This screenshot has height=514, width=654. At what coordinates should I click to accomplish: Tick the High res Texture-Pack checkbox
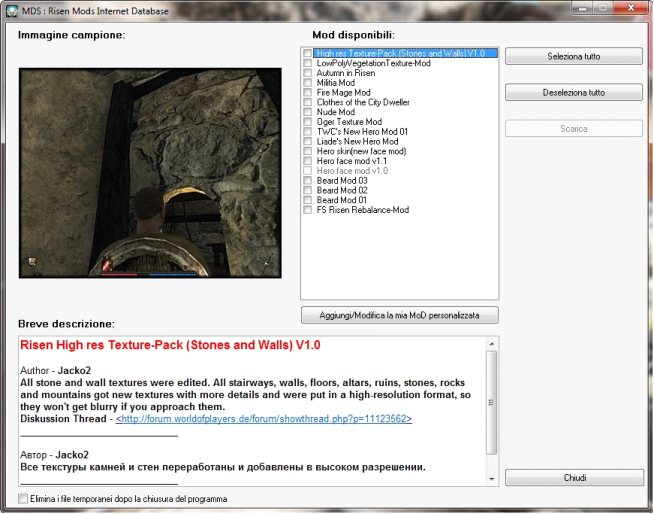307,53
